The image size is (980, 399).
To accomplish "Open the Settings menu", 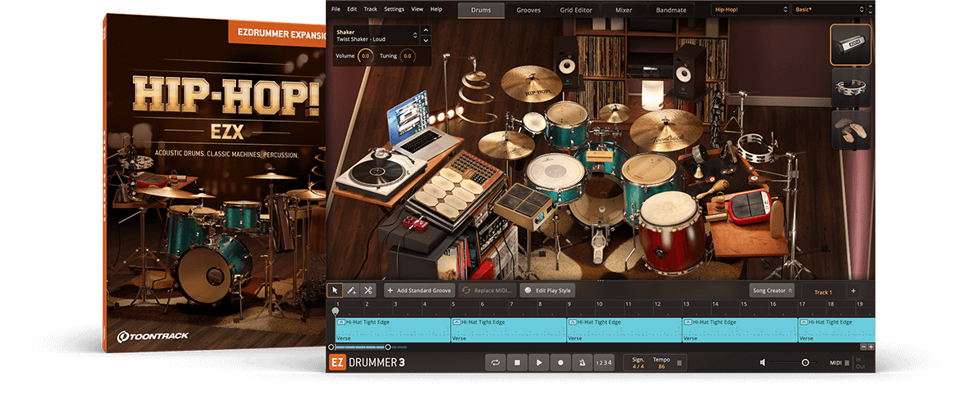I will point(394,9).
